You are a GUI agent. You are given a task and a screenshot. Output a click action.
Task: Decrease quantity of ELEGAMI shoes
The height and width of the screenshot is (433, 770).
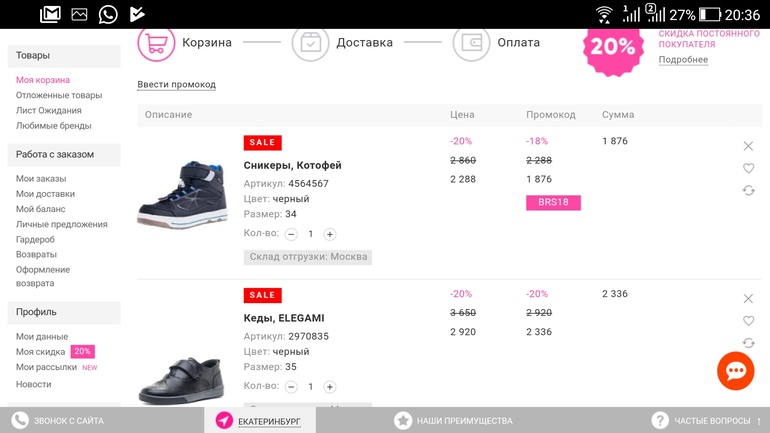tap(291, 386)
